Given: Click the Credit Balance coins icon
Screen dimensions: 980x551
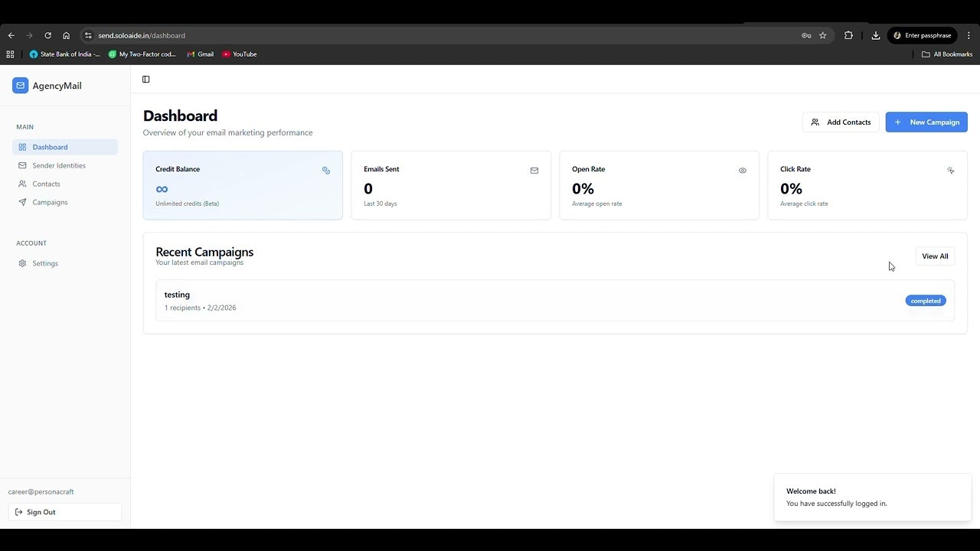Looking at the screenshot, I should [x=326, y=171].
